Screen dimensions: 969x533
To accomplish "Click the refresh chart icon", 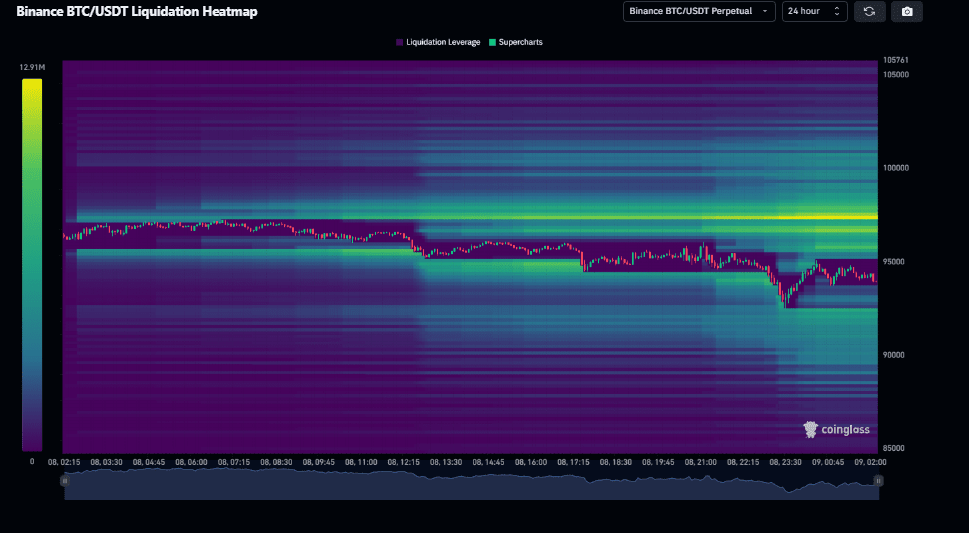I will tap(869, 12).
